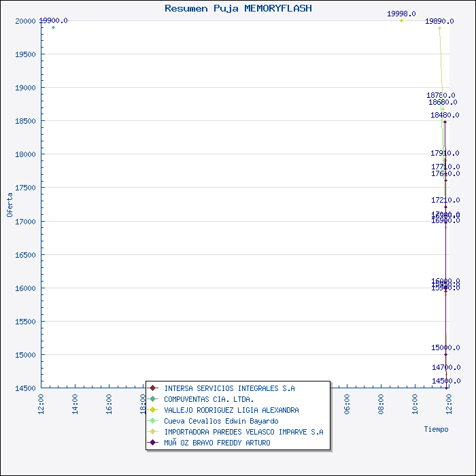
Task: Select MUÑOZ BRAVO FREDDY ARTURO legend text
Action: pos(217,443)
